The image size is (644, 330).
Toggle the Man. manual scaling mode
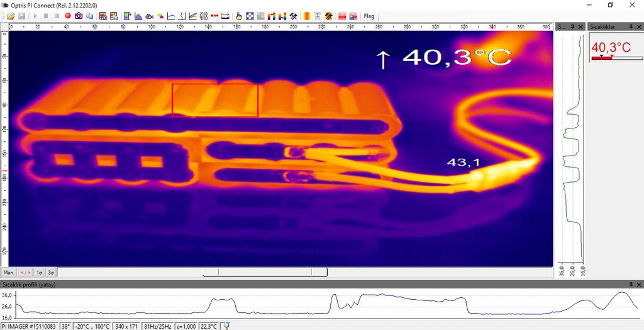pos(9,273)
